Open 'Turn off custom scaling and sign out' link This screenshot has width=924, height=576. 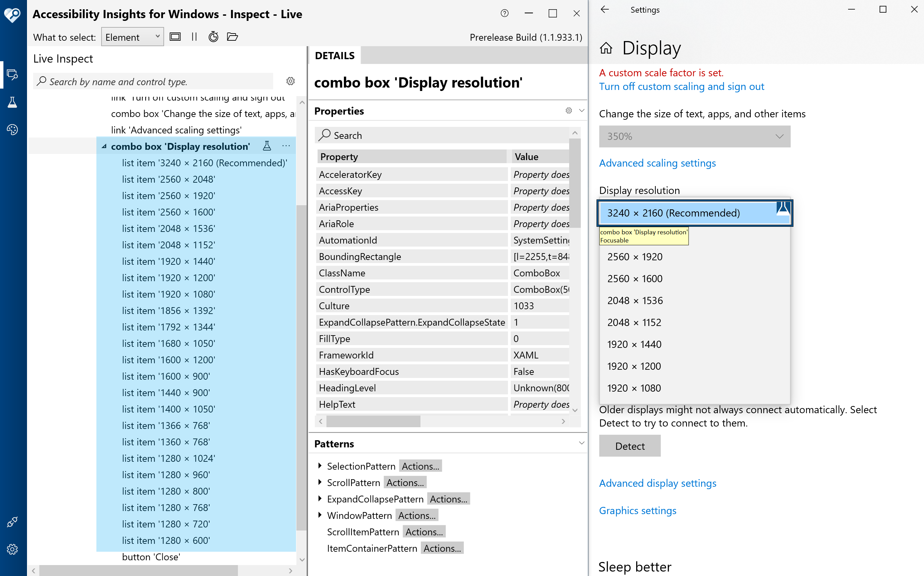(682, 87)
